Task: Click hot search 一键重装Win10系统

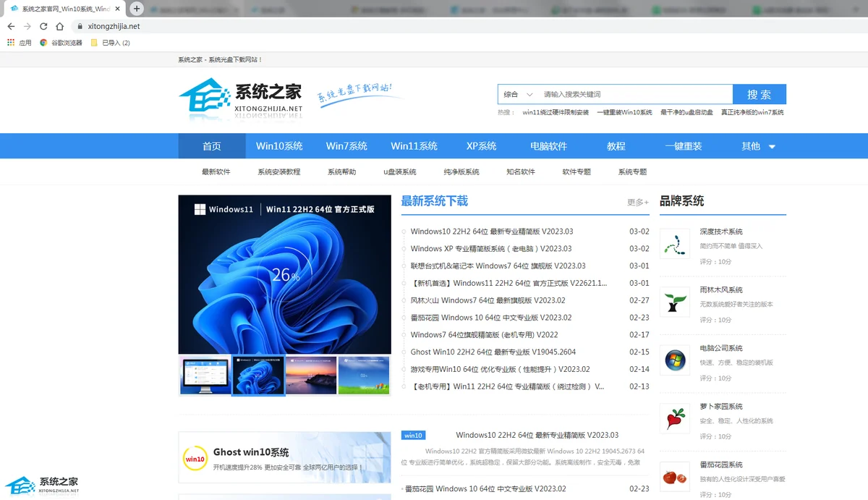Action: [x=624, y=113]
